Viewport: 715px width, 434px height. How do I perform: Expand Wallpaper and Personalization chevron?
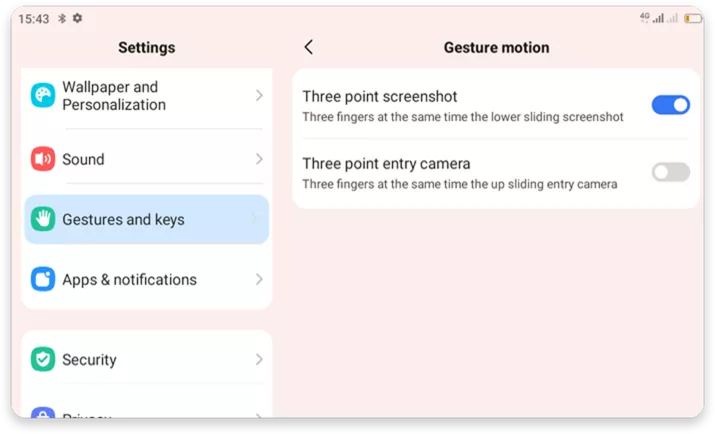(x=259, y=96)
